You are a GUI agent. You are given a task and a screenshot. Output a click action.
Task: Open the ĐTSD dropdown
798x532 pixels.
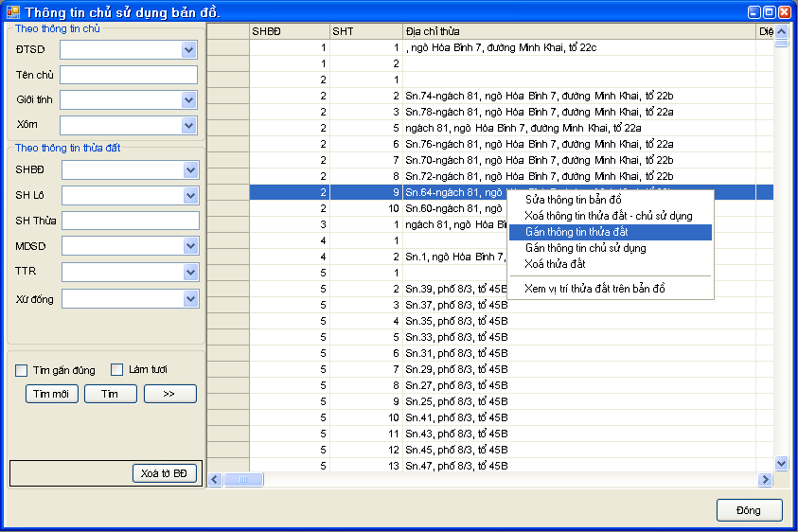[188, 50]
